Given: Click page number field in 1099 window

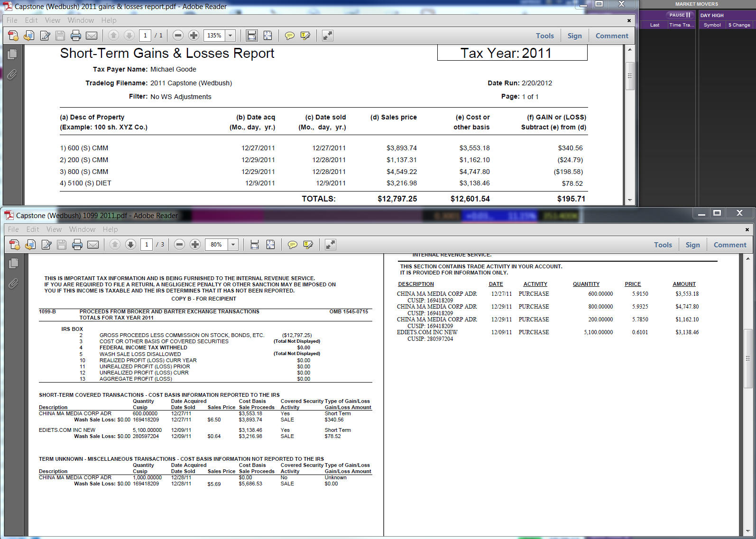Looking at the screenshot, I should point(147,245).
